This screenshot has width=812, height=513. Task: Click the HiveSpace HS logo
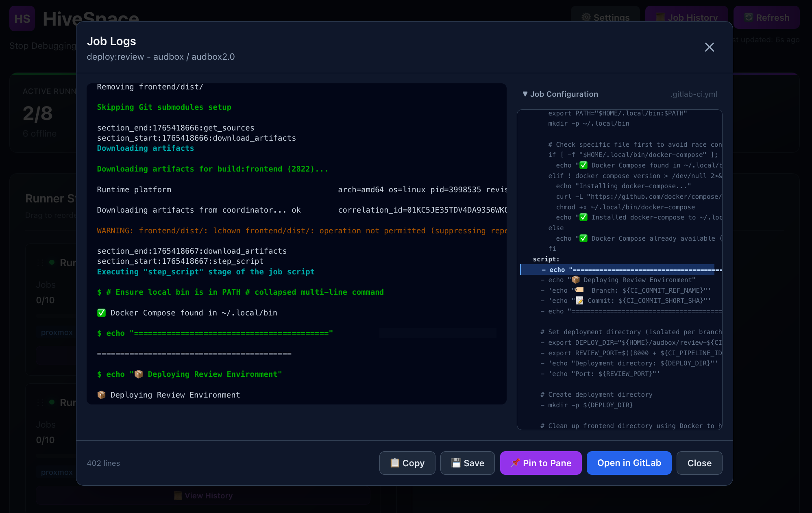pyautogui.click(x=22, y=18)
